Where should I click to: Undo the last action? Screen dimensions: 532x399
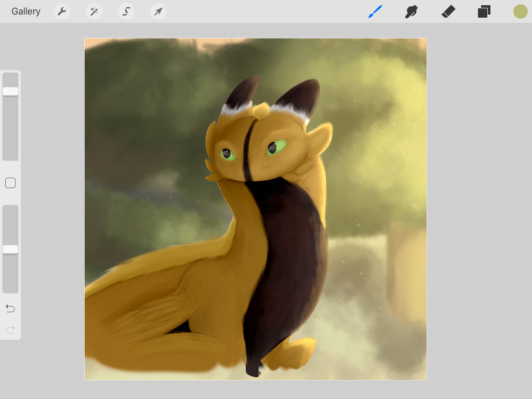click(x=10, y=309)
